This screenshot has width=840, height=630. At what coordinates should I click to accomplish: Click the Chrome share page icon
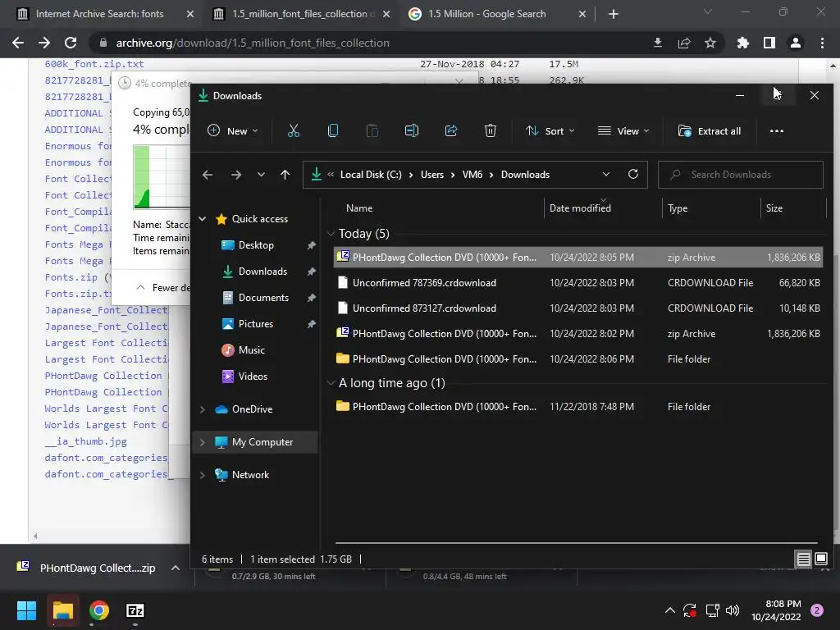point(684,43)
